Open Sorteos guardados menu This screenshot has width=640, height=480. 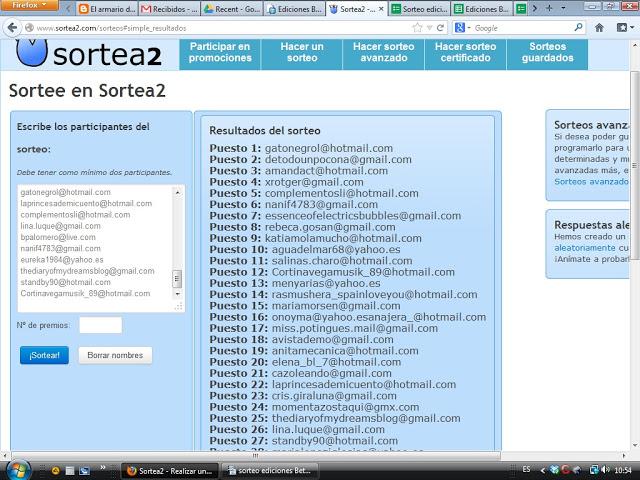click(x=547, y=54)
